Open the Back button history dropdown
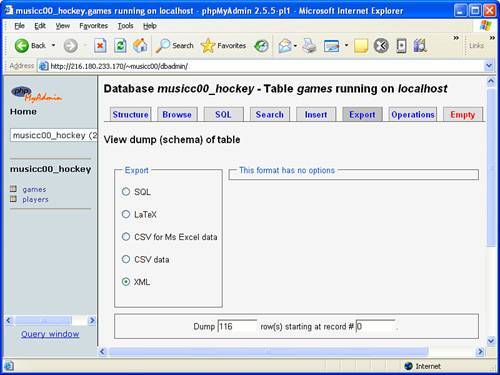500x375 pixels. [53, 45]
